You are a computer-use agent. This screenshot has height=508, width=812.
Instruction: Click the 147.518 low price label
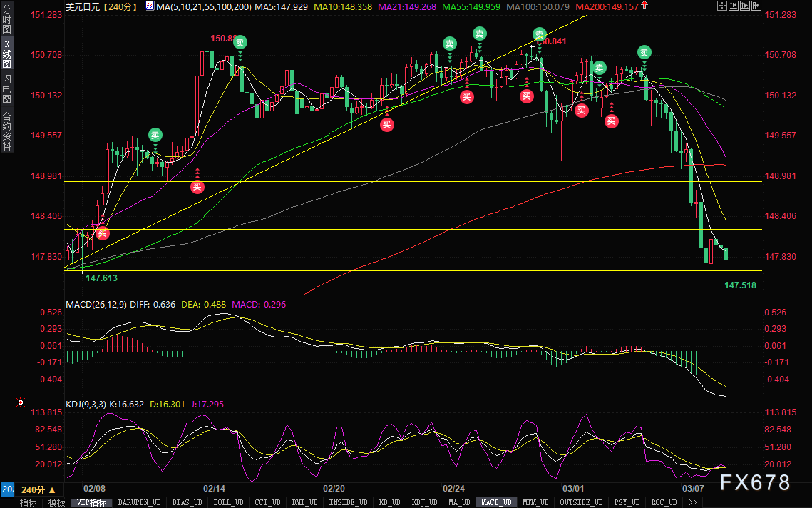[x=740, y=285]
